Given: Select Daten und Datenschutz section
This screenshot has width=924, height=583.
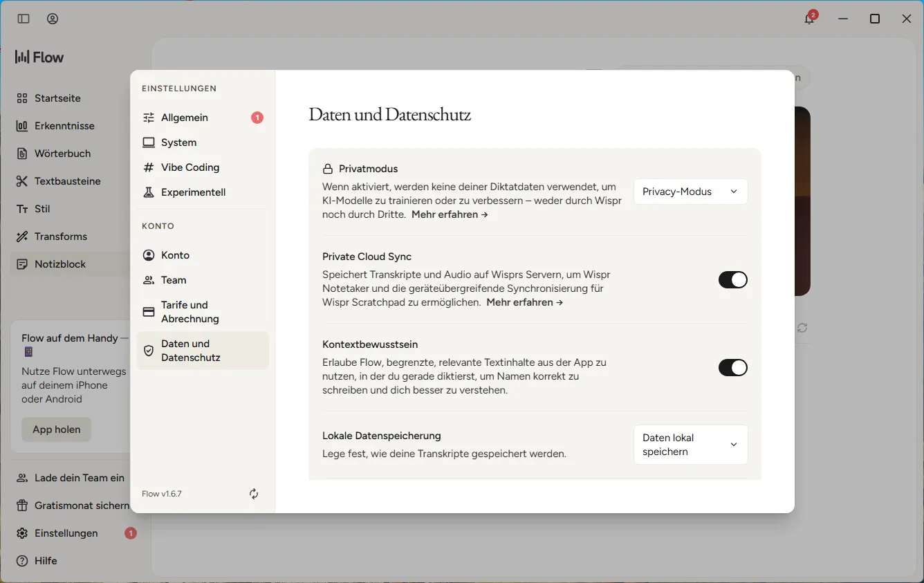Looking at the screenshot, I should click(x=203, y=351).
